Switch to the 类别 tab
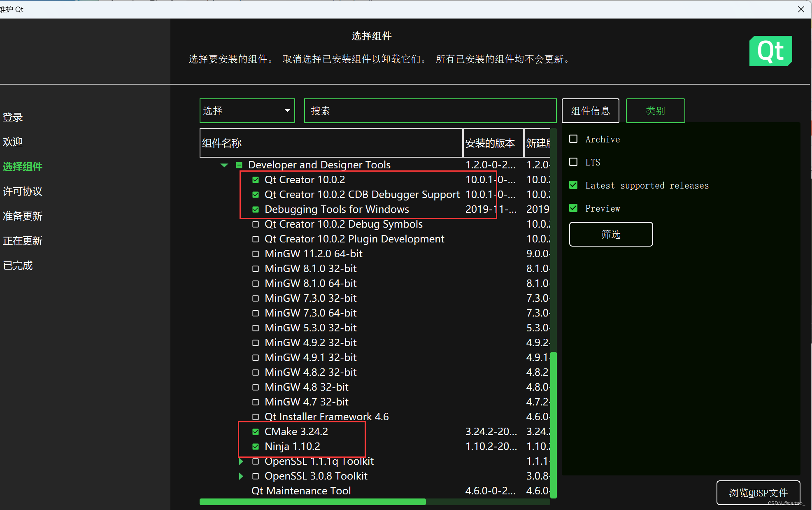 [655, 111]
